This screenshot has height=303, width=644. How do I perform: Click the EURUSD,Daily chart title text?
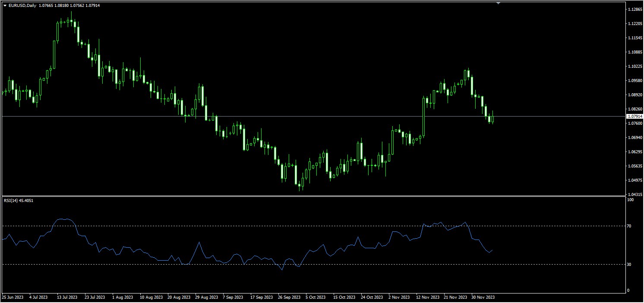(22, 5)
